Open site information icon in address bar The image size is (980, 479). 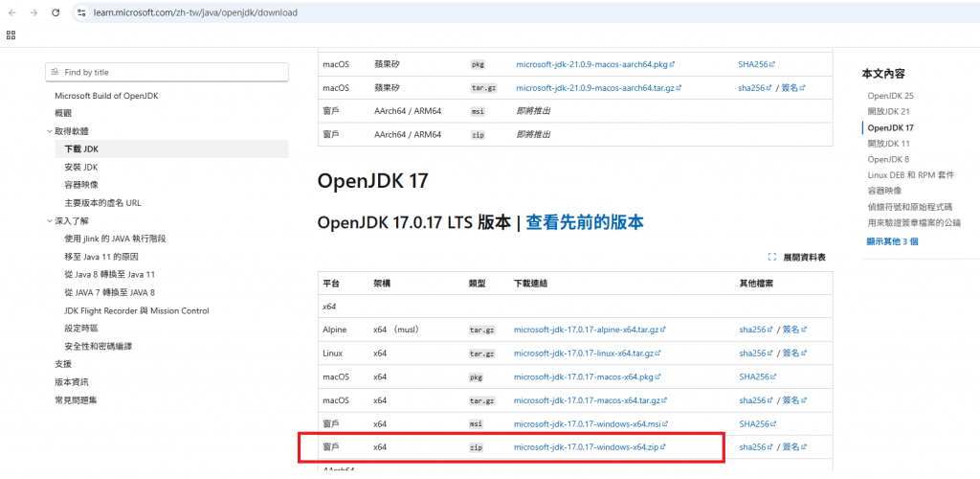point(81,12)
